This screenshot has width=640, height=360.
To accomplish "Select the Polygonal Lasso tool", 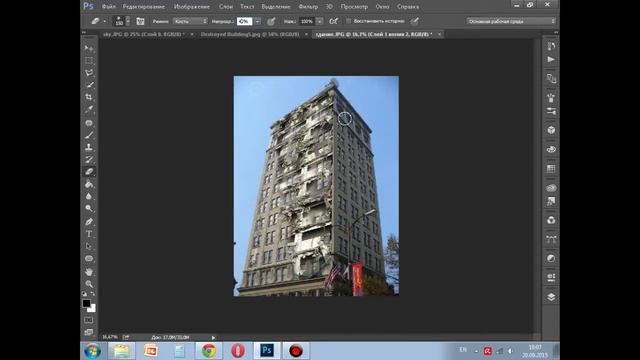I will pos(89,73).
